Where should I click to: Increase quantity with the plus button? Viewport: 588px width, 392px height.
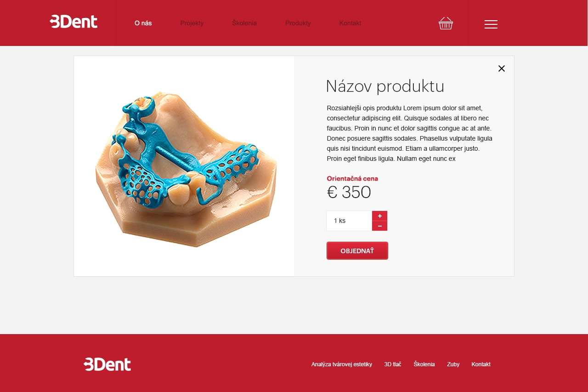pos(380,216)
